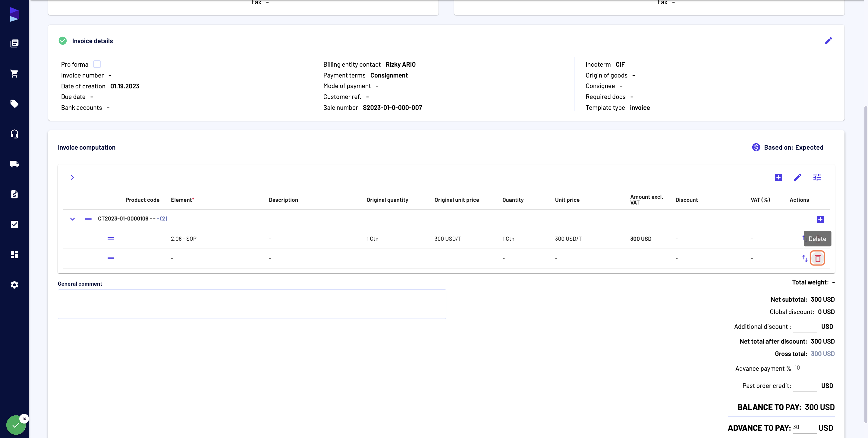This screenshot has width=868, height=438.
Task: Click reorder arrows on empty line row
Action: coord(805,258)
